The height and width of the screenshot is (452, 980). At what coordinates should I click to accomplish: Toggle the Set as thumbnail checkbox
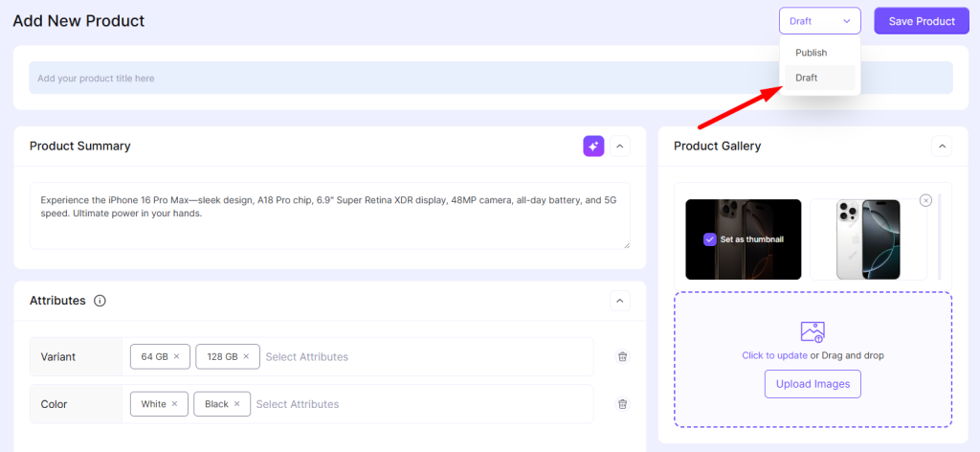pos(709,239)
